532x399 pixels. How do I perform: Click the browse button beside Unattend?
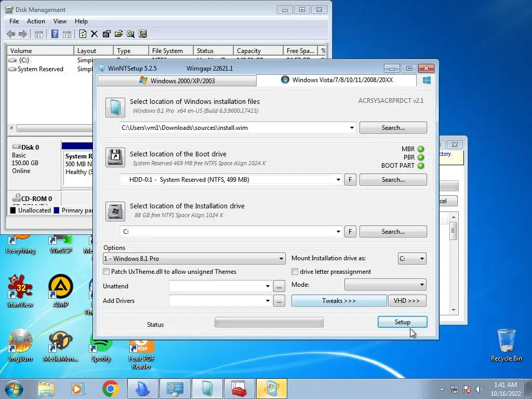point(279,286)
